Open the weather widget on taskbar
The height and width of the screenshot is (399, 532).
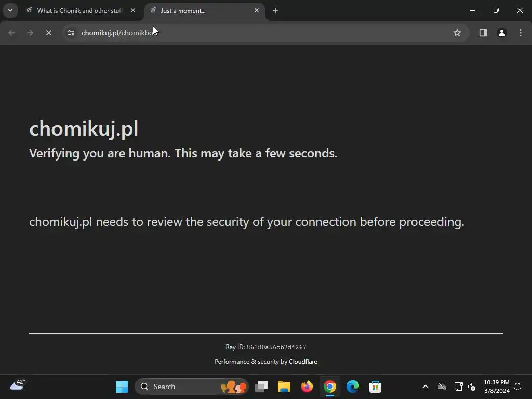[x=18, y=385]
